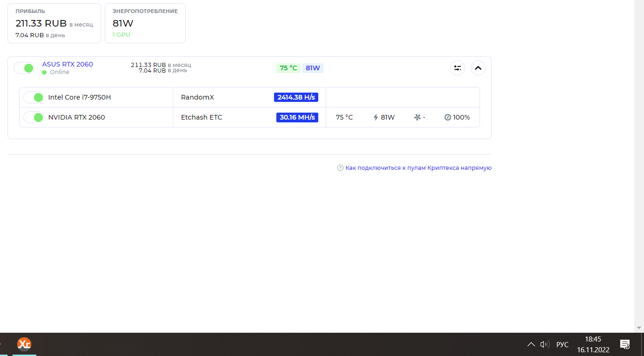Click the lightning power icon in GPU row

click(376, 117)
